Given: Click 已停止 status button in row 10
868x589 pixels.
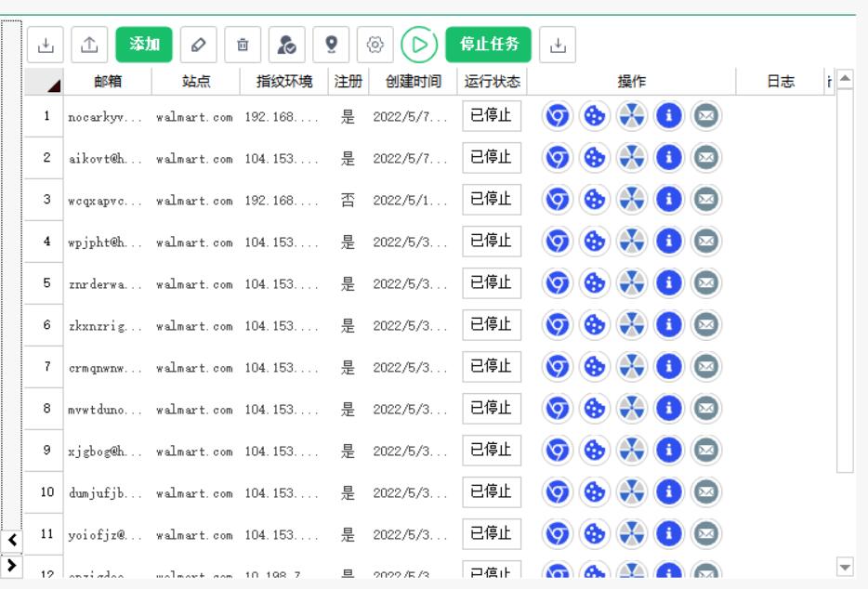Looking at the screenshot, I should click(492, 492).
